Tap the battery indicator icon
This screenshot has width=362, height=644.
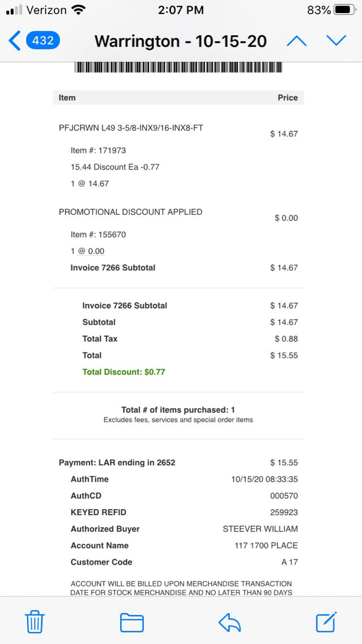pyautogui.click(x=345, y=10)
